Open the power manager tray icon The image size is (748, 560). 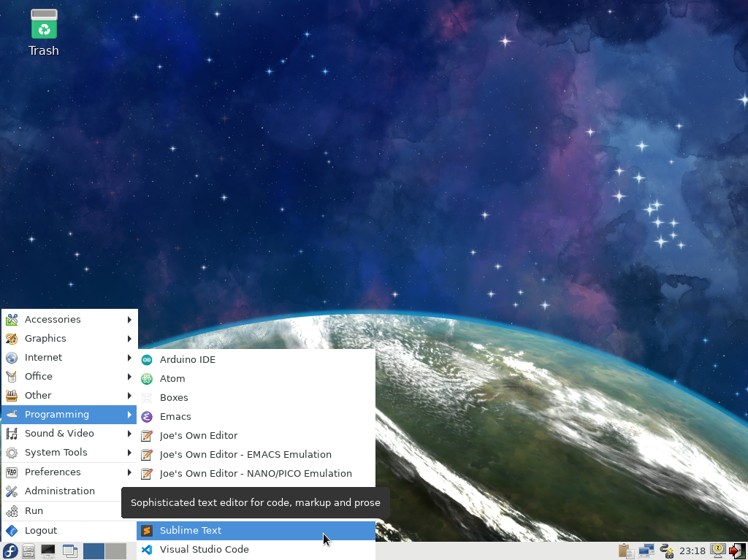coord(667,551)
